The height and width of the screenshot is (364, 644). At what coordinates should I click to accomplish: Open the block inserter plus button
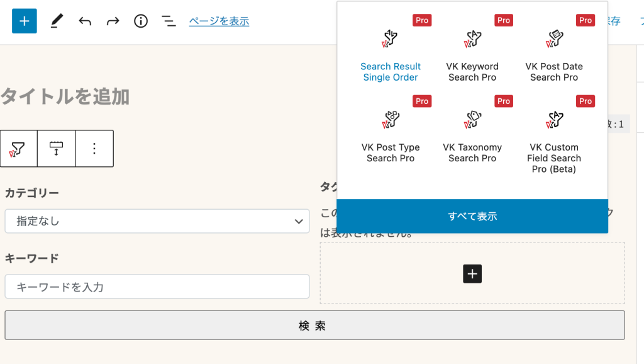[25, 21]
